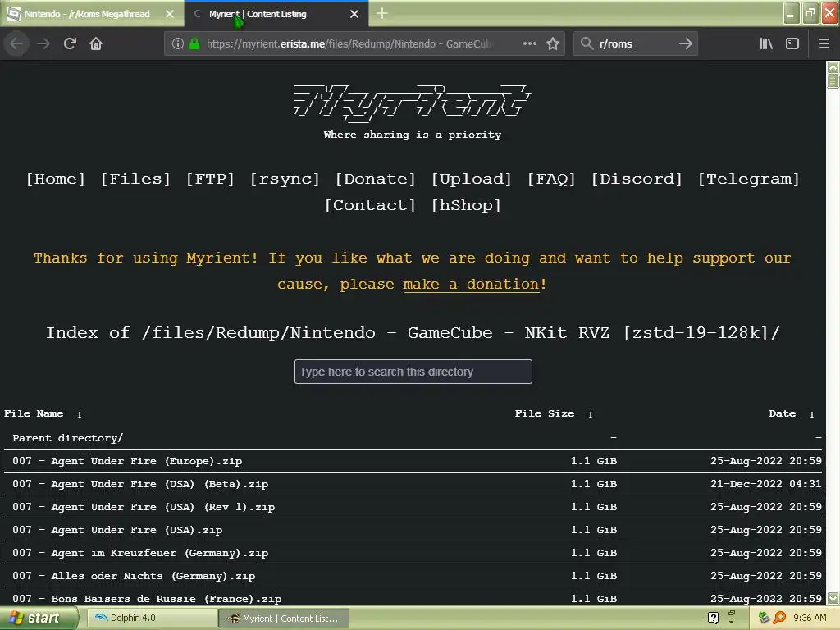The width and height of the screenshot is (840, 630).
Task: Submit search with the go arrow
Action: (x=686, y=43)
